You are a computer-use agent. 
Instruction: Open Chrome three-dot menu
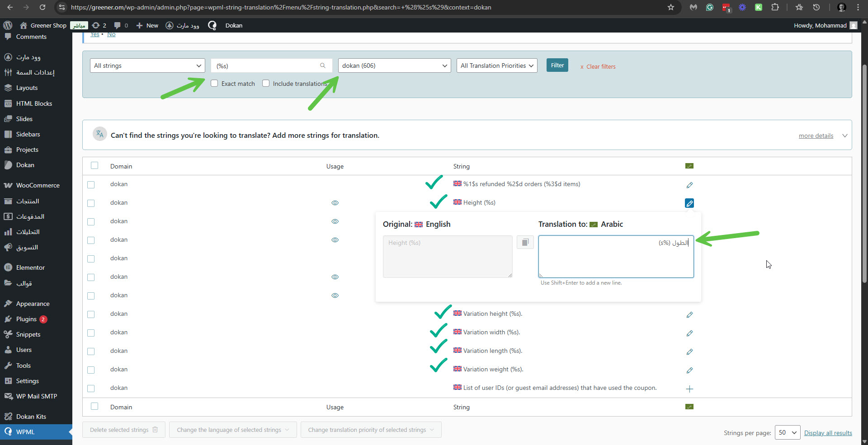(x=858, y=7)
